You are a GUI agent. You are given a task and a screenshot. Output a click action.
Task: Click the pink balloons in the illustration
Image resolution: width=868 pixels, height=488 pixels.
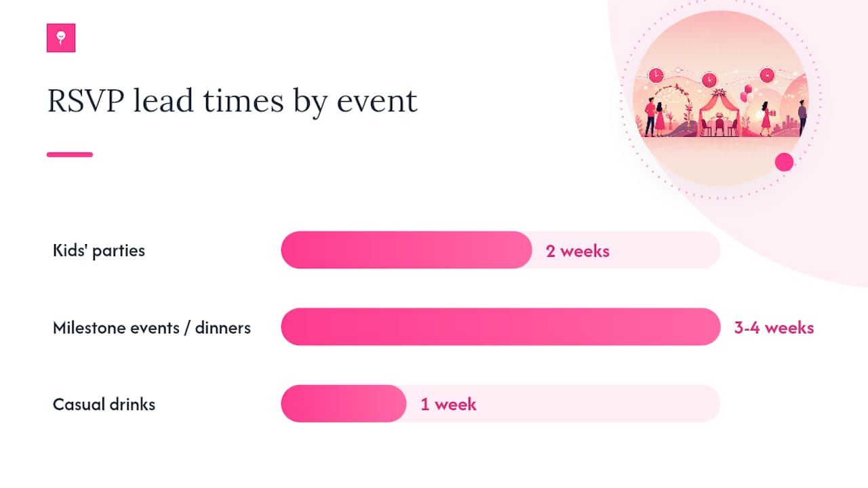(746, 94)
